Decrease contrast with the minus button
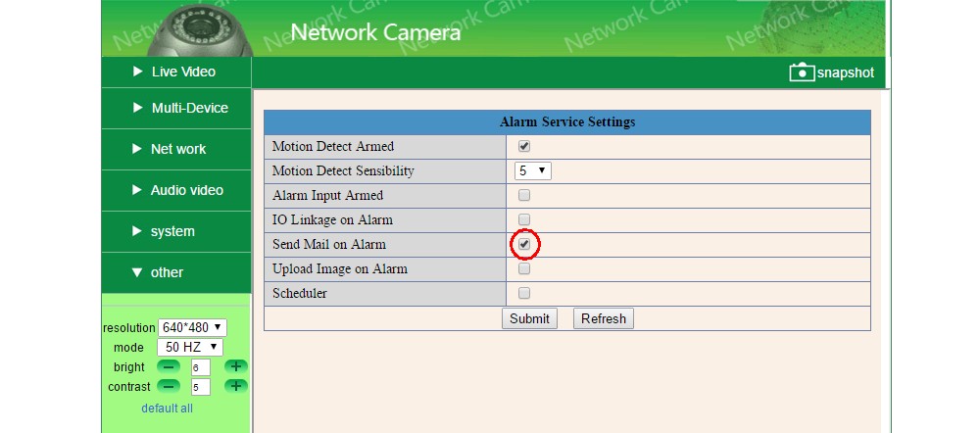The image size is (980, 433). (169, 386)
